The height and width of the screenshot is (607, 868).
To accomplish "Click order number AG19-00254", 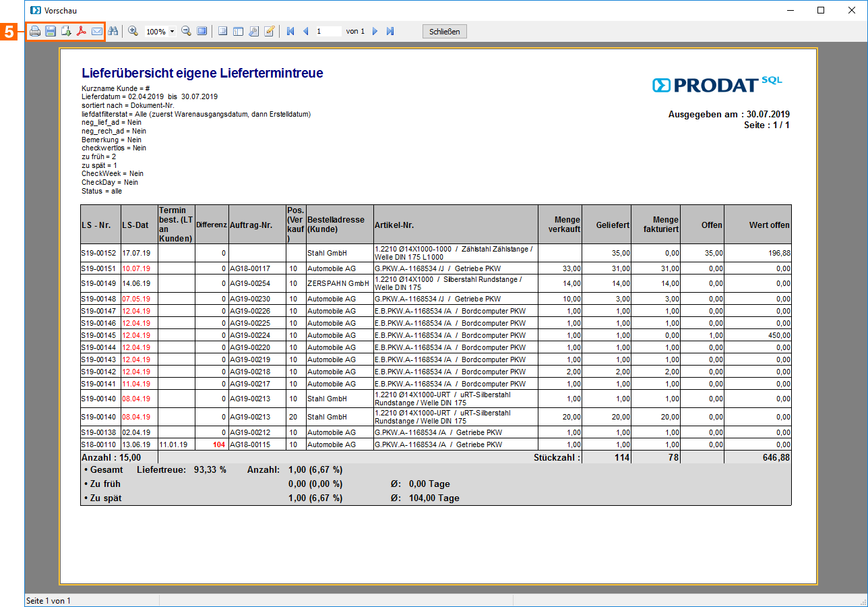I will (250, 283).
